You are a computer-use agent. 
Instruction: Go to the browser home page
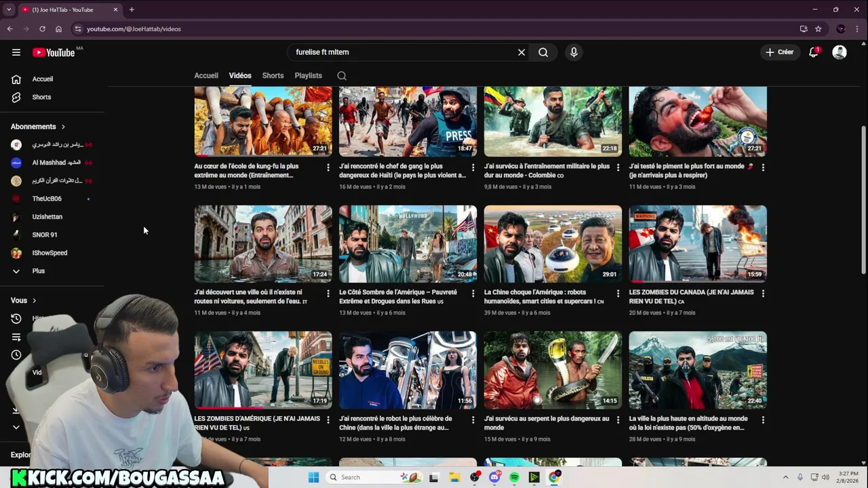[x=58, y=29]
